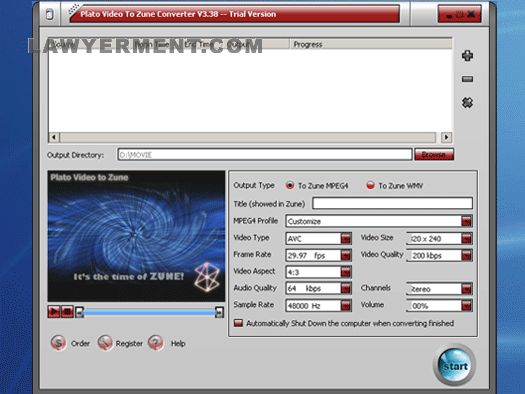The image size is (525, 394).
Task: Click the Title (showed in Zune) field
Action: point(392,203)
